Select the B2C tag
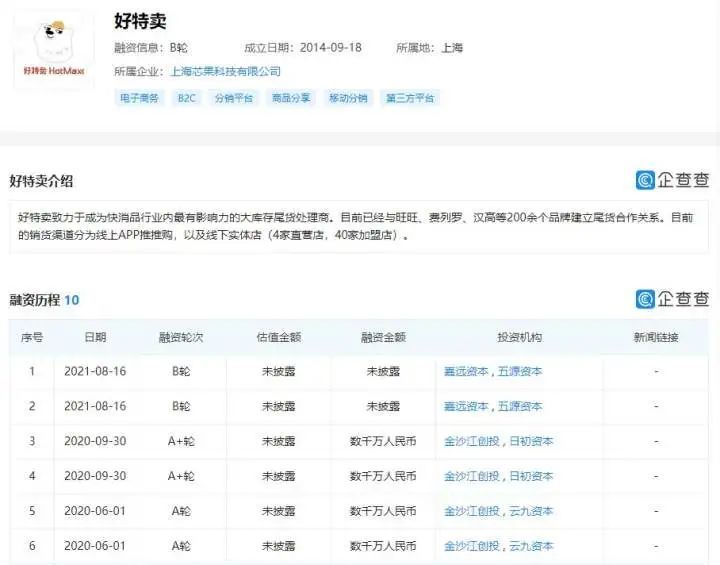This screenshot has width=720, height=565. pos(187,98)
